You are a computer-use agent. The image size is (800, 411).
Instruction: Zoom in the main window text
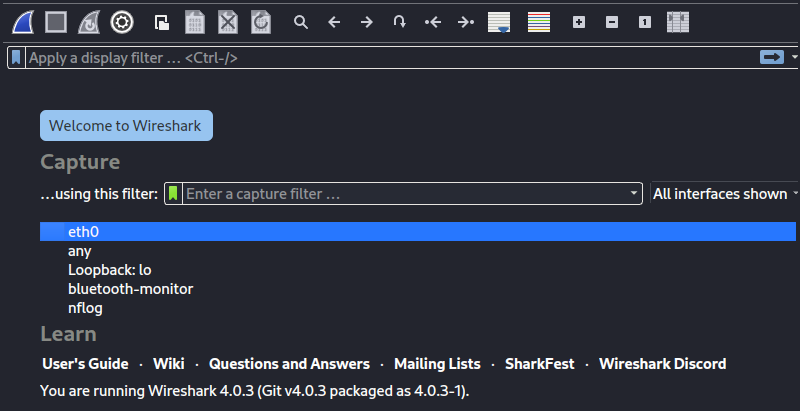(579, 22)
